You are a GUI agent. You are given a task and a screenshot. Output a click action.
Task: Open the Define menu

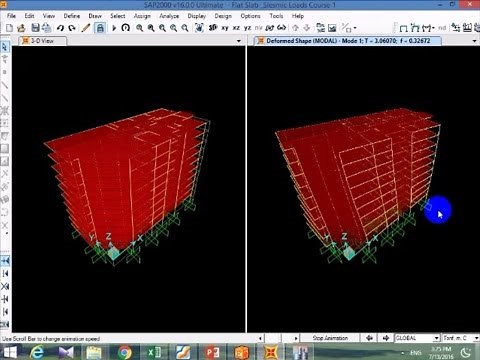(72, 16)
